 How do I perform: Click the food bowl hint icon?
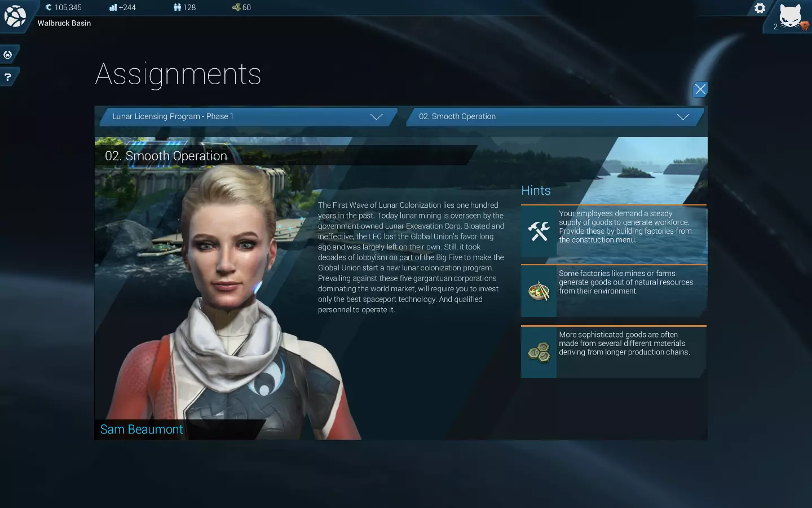539,291
